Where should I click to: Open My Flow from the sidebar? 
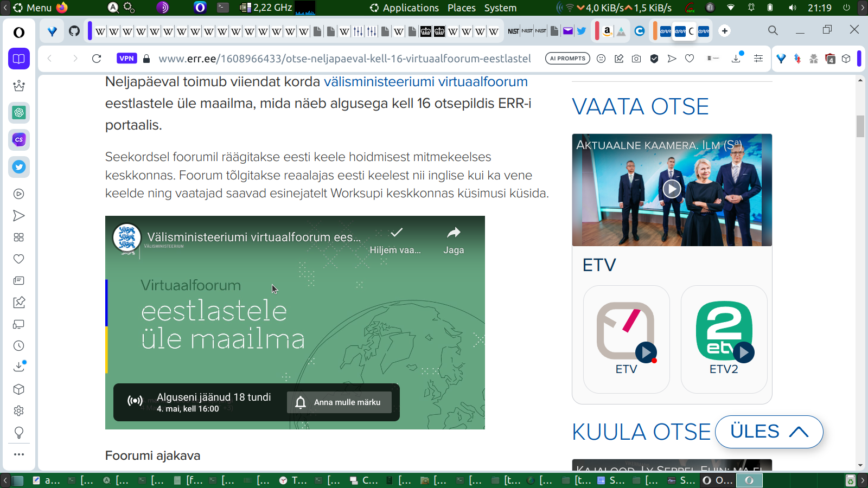[x=19, y=216]
